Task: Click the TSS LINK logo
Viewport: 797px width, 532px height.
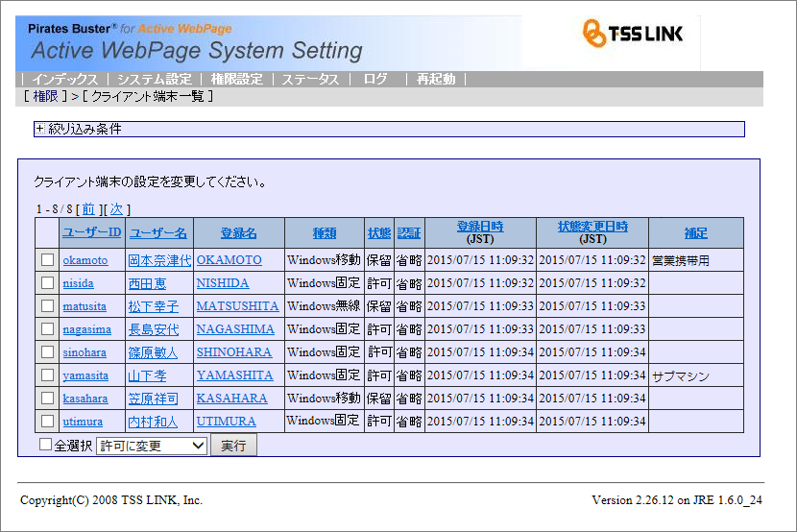Action: (x=639, y=35)
